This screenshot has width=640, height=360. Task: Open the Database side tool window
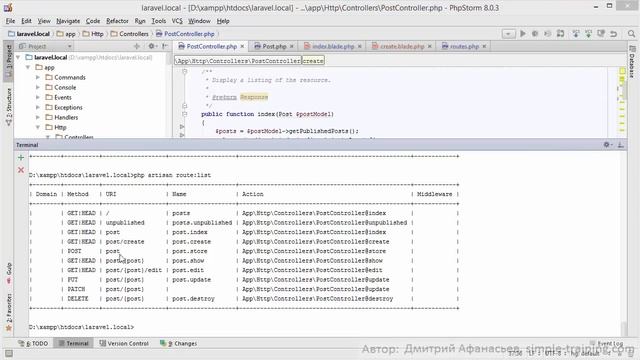[x=631, y=62]
